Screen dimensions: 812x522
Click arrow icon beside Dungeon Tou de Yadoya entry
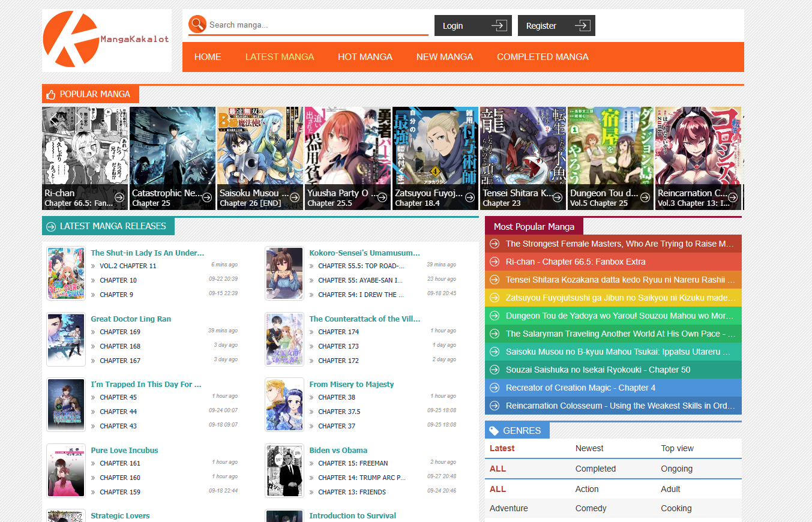click(x=495, y=316)
